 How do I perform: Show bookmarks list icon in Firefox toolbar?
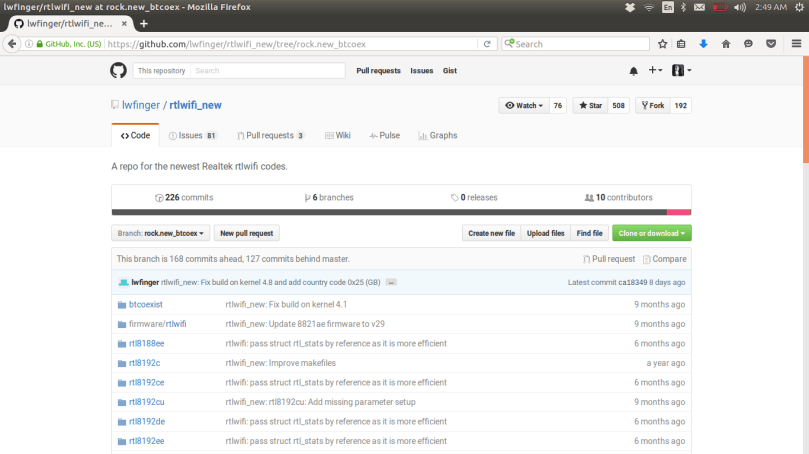click(681, 44)
